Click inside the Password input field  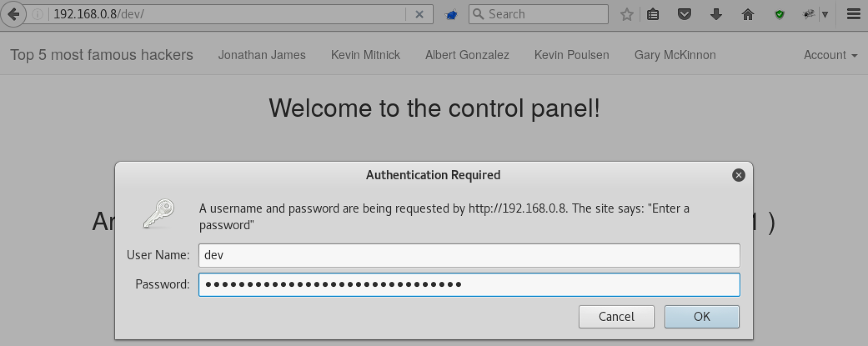[469, 284]
